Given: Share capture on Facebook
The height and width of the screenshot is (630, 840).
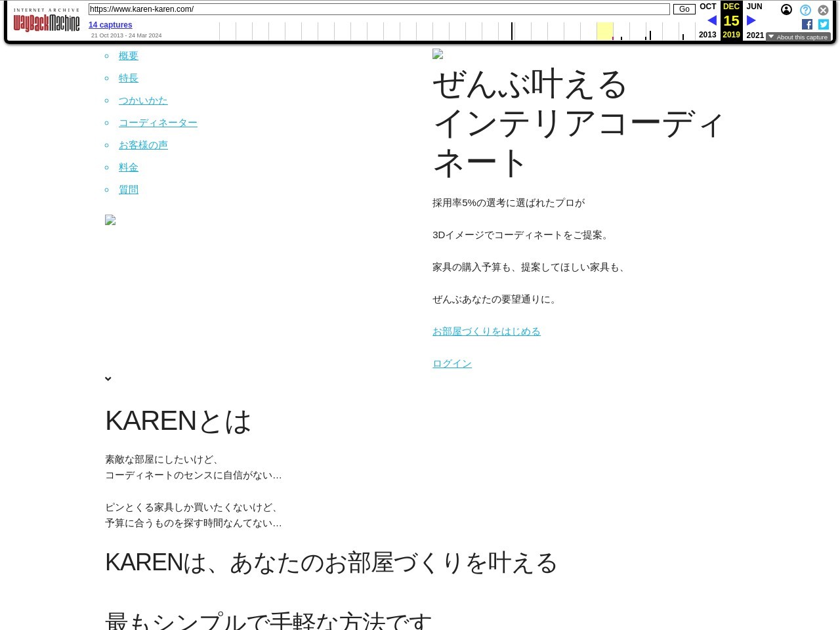Looking at the screenshot, I should tap(807, 24).
